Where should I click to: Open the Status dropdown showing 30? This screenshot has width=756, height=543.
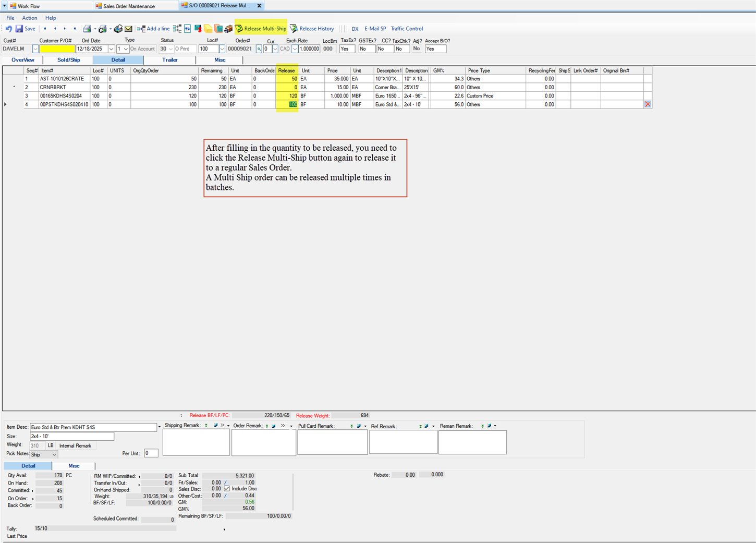170,48
